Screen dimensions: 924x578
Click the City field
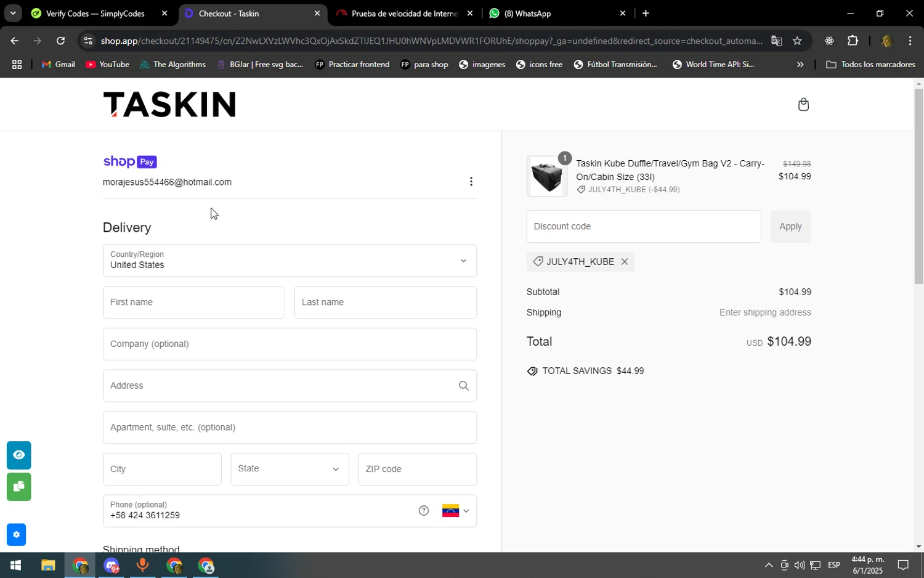162,470
